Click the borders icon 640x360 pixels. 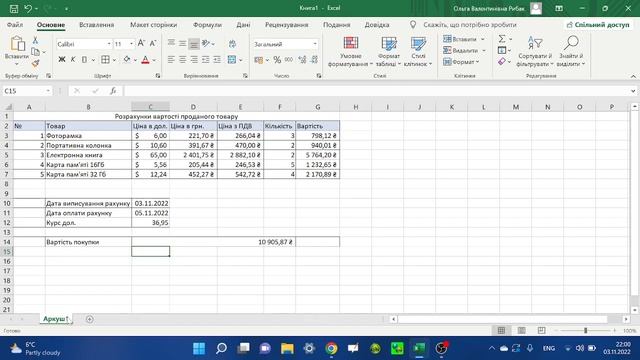click(105, 60)
